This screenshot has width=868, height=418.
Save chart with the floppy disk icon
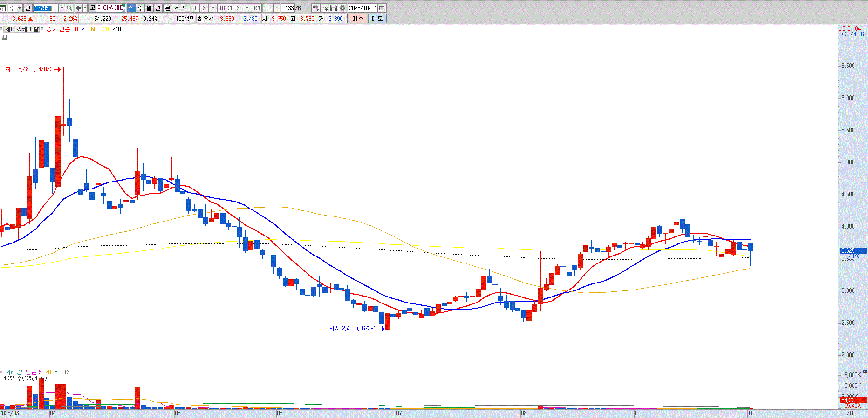click(334, 8)
